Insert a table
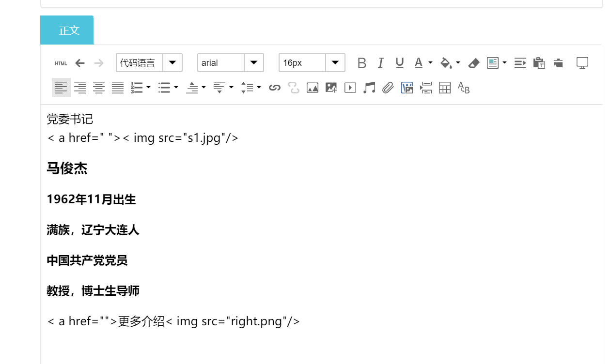Screen dimensions: 611x364 click(445, 88)
